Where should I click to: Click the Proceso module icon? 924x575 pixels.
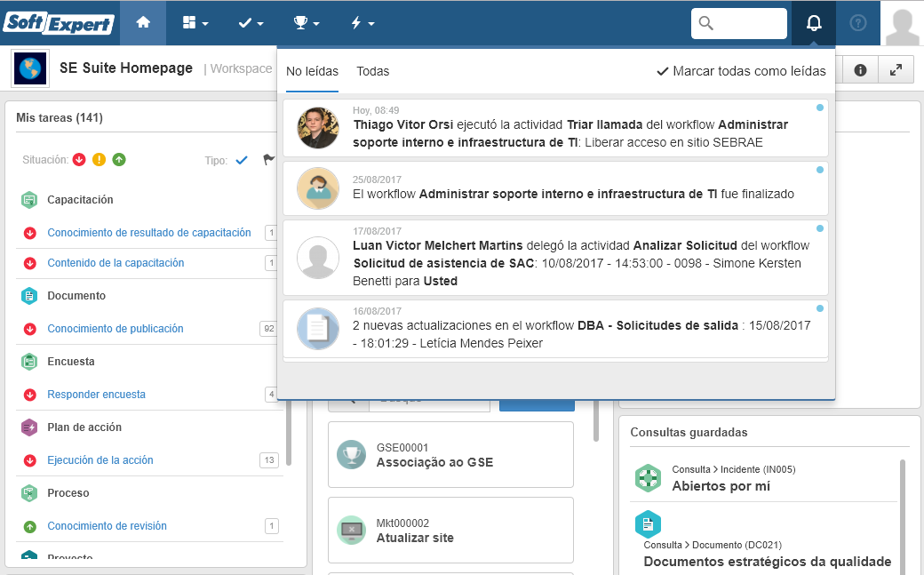click(x=28, y=493)
